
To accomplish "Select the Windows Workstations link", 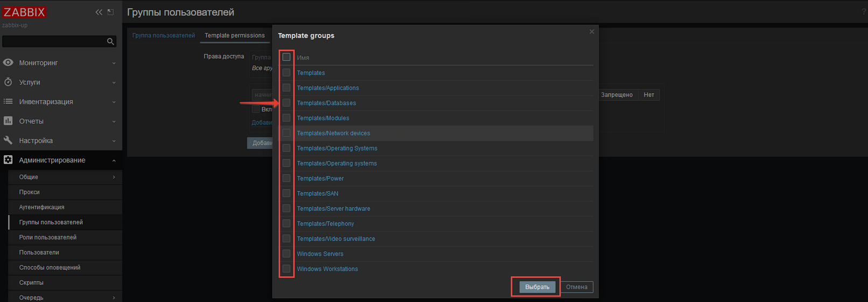I will point(327,269).
